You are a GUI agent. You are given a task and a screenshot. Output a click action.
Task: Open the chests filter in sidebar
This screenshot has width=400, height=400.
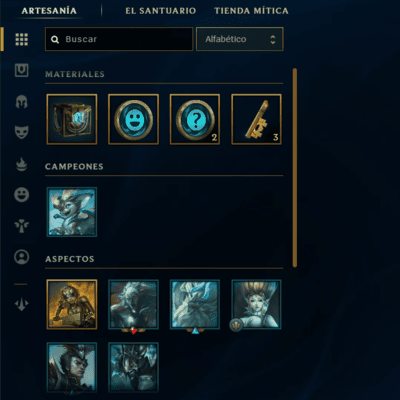(22, 70)
